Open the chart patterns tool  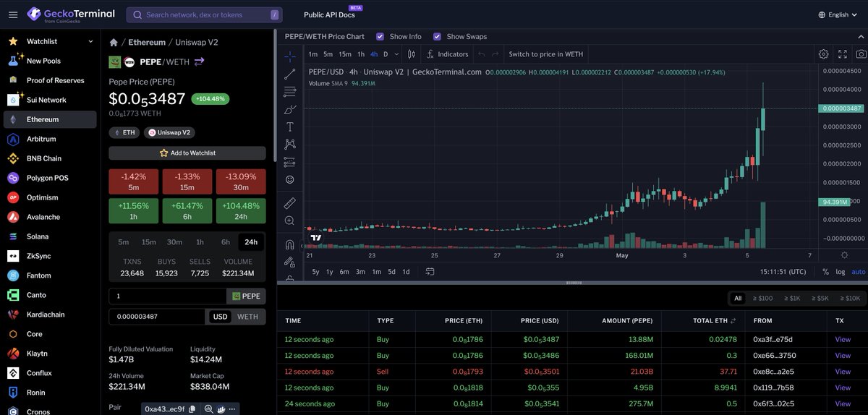(x=290, y=145)
